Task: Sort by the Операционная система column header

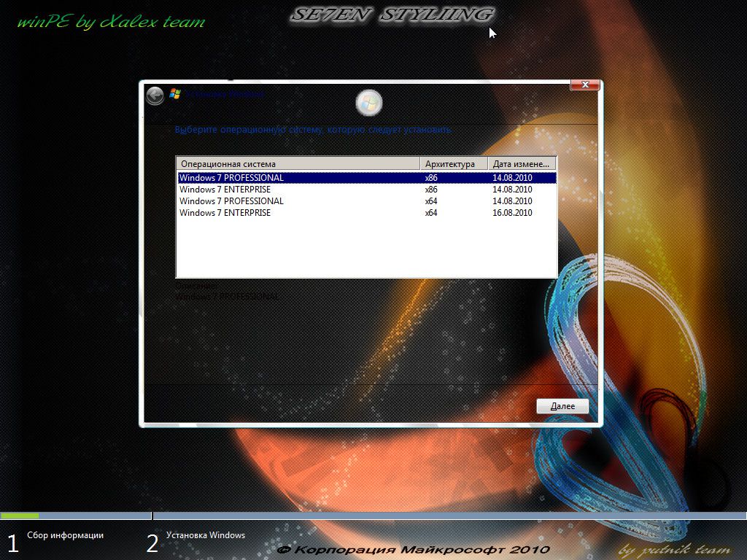Action: pyautogui.click(x=298, y=164)
